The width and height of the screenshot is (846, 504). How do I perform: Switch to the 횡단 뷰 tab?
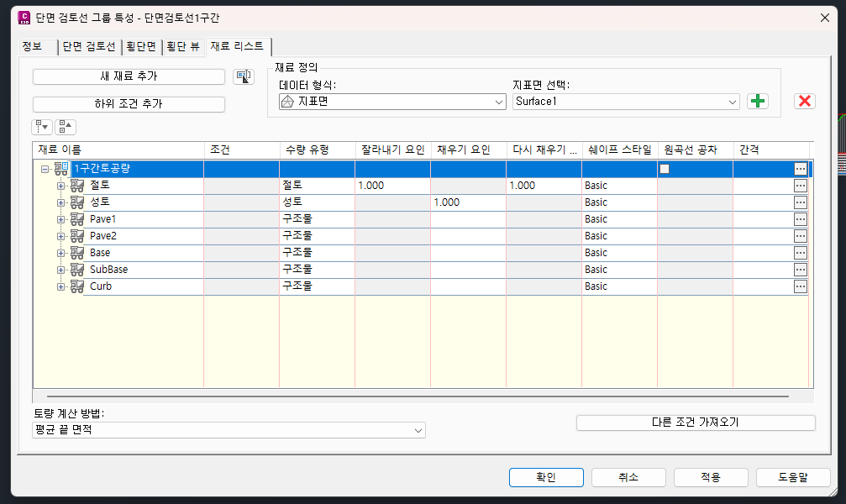(x=183, y=47)
